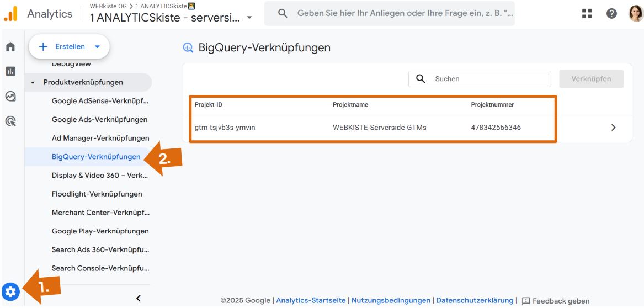The width and height of the screenshot is (644, 308).
Task: Click the BigQuery icon next to the page title
Action: (x=188, y=47)
